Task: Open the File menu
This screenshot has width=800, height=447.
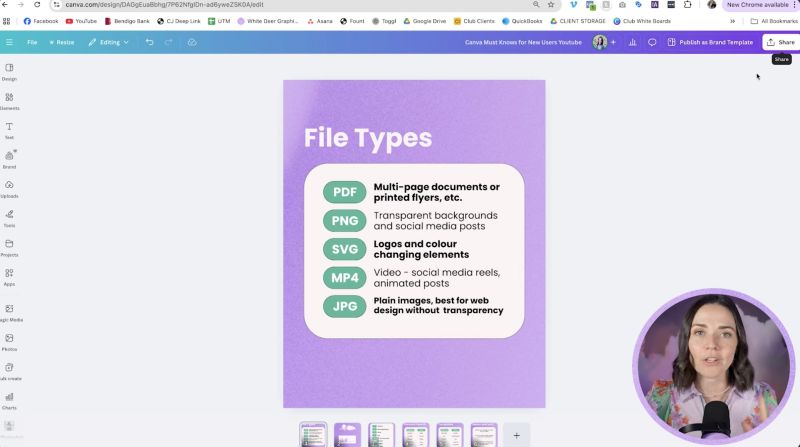Action: point(32,42)
